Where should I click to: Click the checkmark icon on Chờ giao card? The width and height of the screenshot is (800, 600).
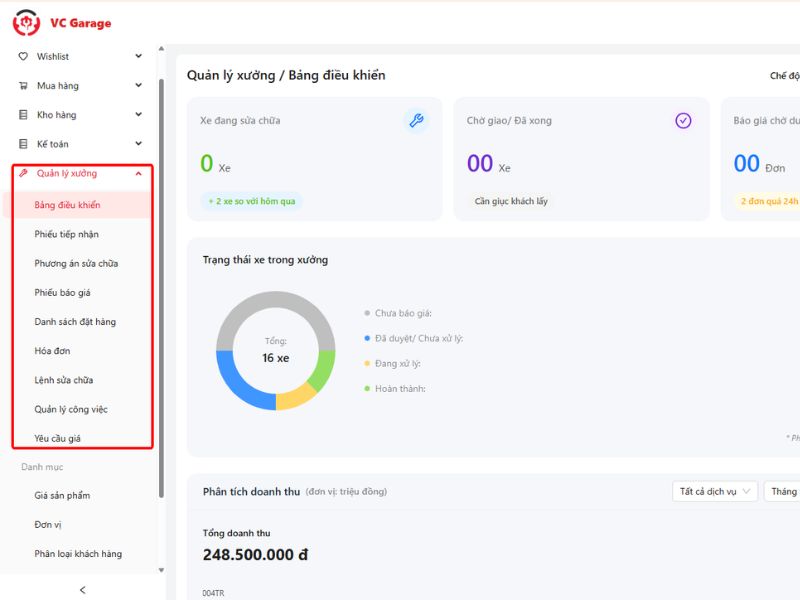(683, 120)
